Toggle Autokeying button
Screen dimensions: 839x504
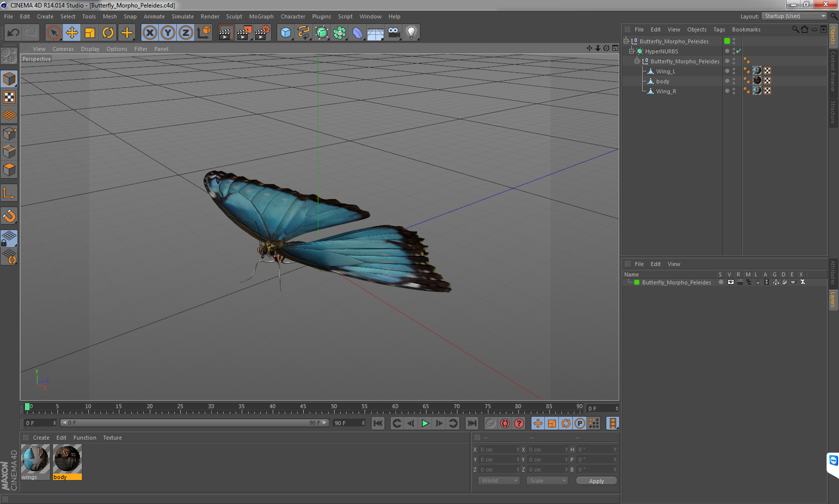pyautogui.click(x=505, y=423)
